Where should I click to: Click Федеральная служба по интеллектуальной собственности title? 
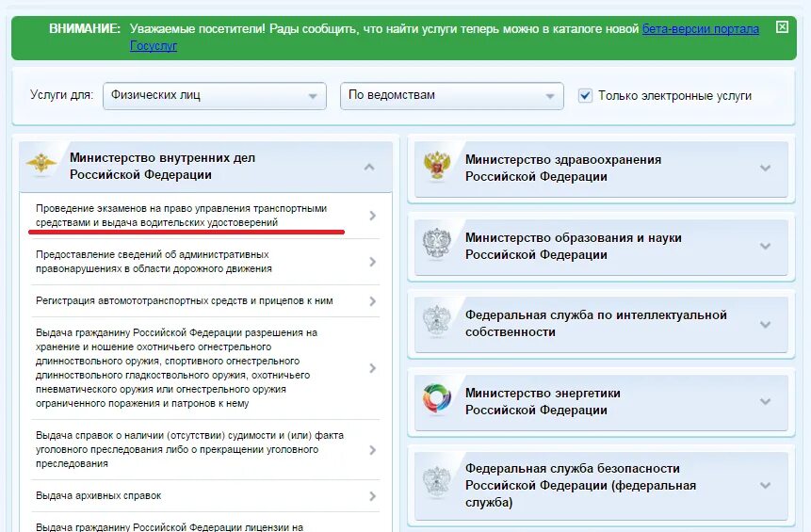coord(596,324)
